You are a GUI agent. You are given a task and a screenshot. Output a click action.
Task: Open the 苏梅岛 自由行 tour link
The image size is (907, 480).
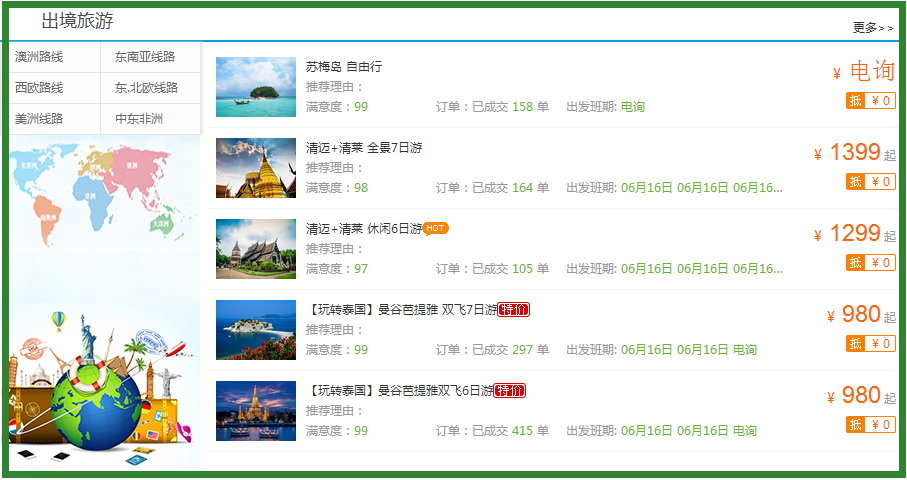pos(343,67)
